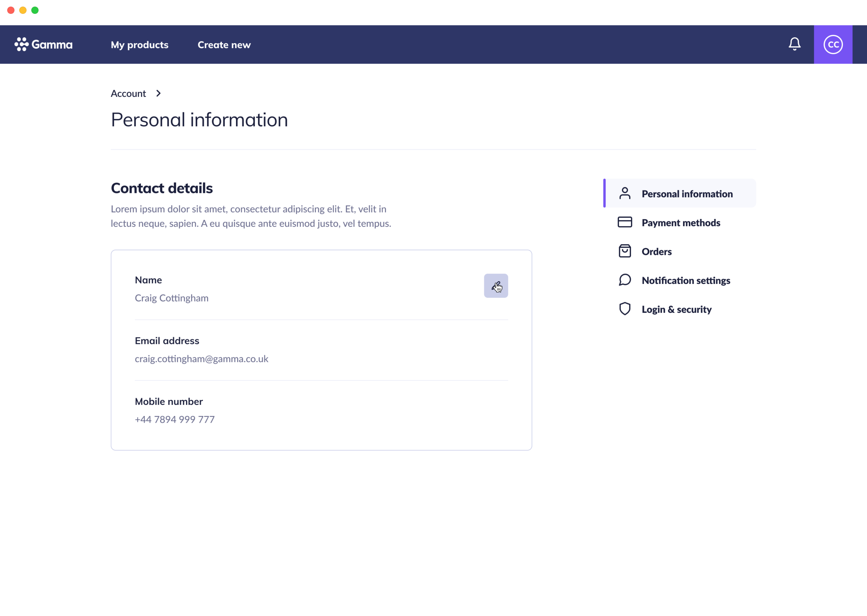Click the mobile number +44 7894 999 777
The width and height of the screenshot is (867, 616).
coord(174,419)
